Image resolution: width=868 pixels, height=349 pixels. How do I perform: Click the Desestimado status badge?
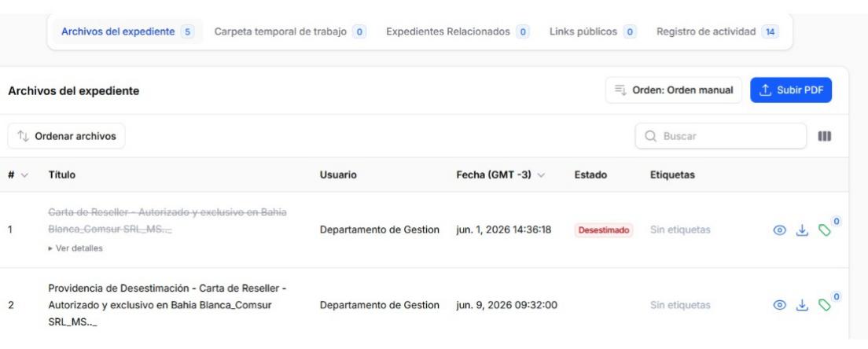coord(604,230)
